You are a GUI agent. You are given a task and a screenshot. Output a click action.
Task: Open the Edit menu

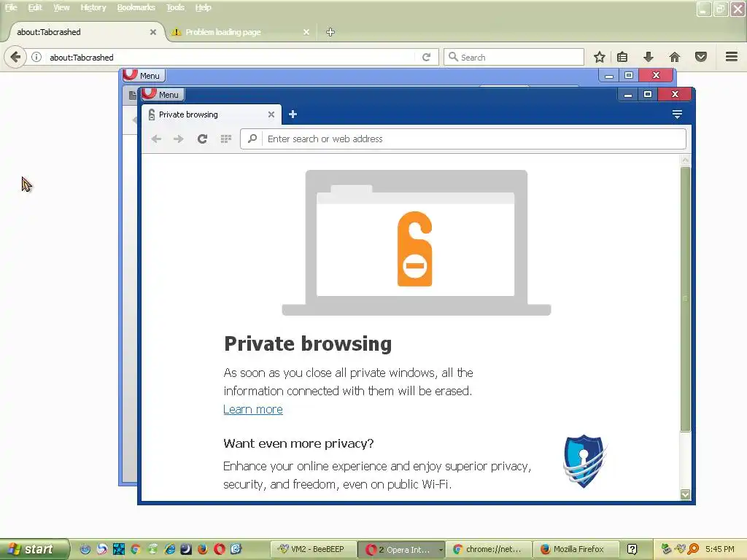[x=35, y=7]
